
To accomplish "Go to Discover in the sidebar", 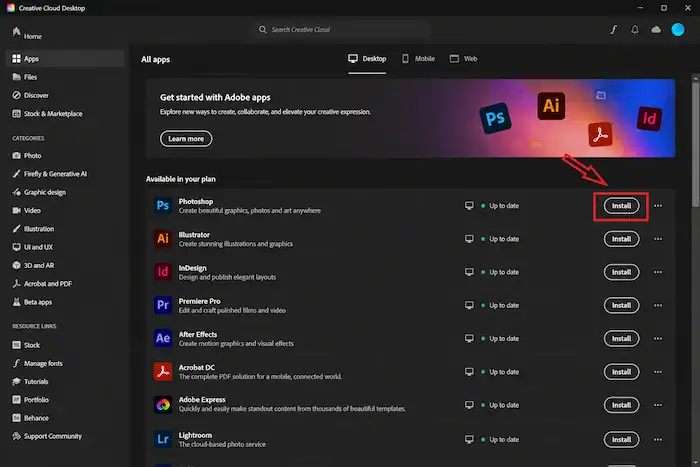I will (30, 95).
